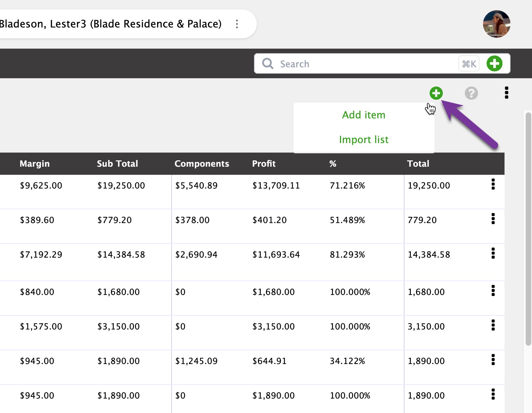Select the $779.20 sub total cell

[x=115, y=220]
